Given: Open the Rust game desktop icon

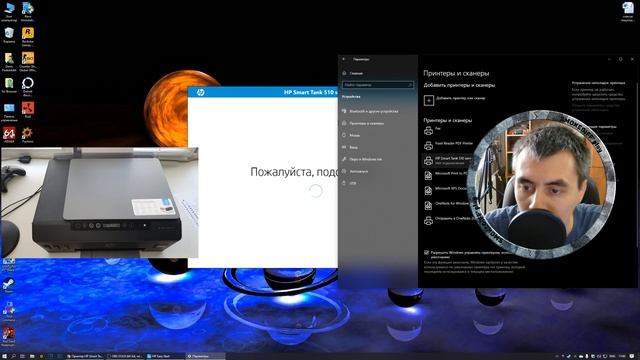Looking at the screenshot, I should tap(28, 110).
